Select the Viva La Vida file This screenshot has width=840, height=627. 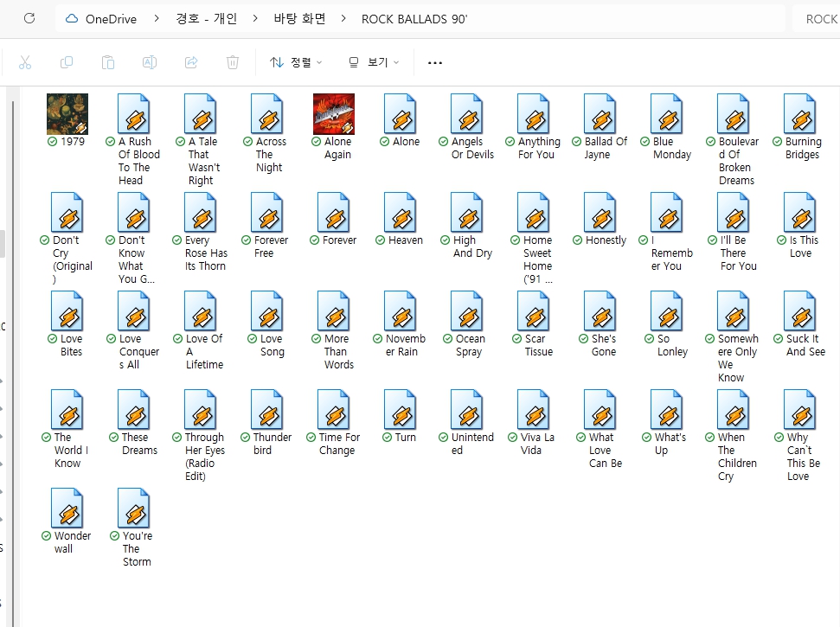pos(534,411)
